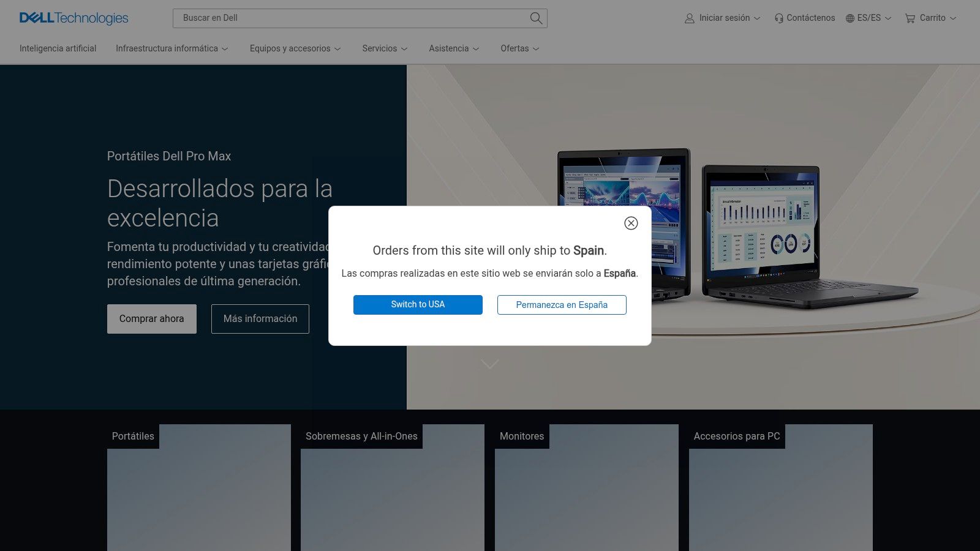Viewport: 980px width, 551px height.
Task: Click Permanezca en España button
Action: pyautogui.click(x=562, y=305)
